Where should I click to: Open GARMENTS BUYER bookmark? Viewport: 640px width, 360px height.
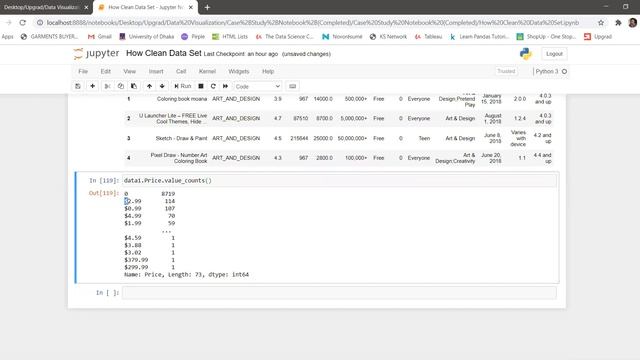click(x=49, y=37)
